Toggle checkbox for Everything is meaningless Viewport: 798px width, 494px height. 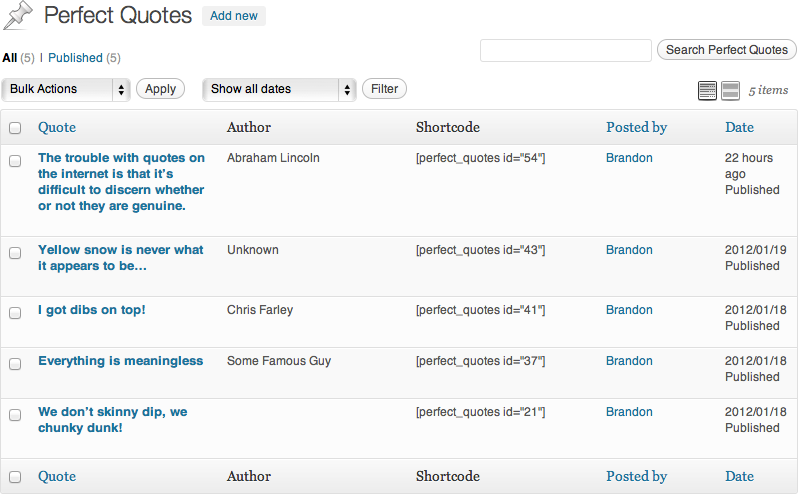point(15,364)
